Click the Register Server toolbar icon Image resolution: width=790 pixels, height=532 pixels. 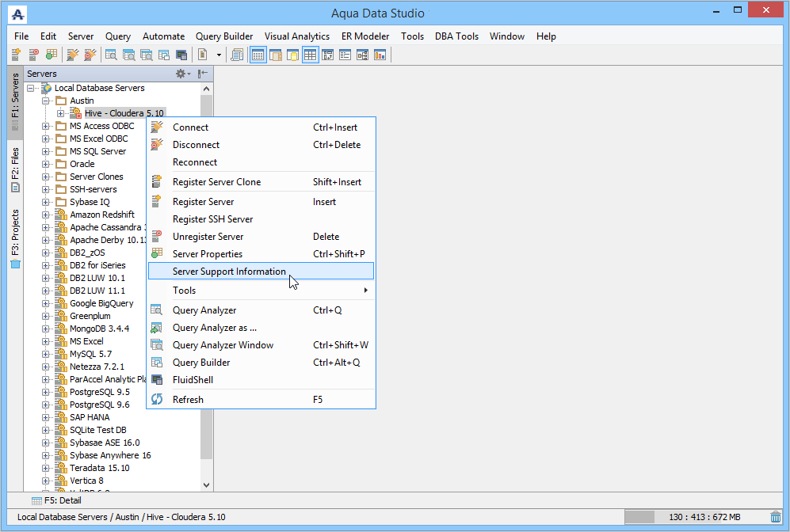coord(15,55)
